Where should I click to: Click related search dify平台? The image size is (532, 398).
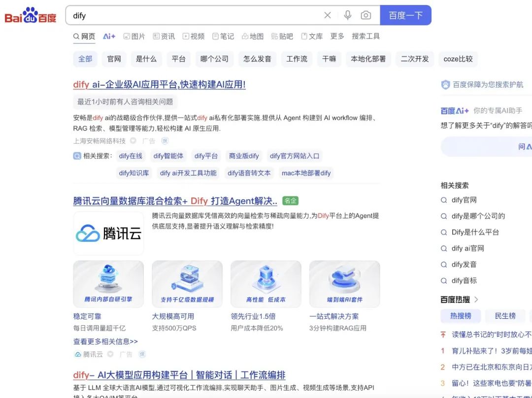[206, 156]
